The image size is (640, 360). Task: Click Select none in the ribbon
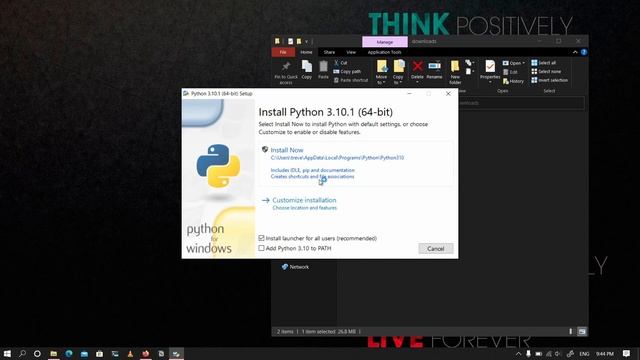coord(546,71)
